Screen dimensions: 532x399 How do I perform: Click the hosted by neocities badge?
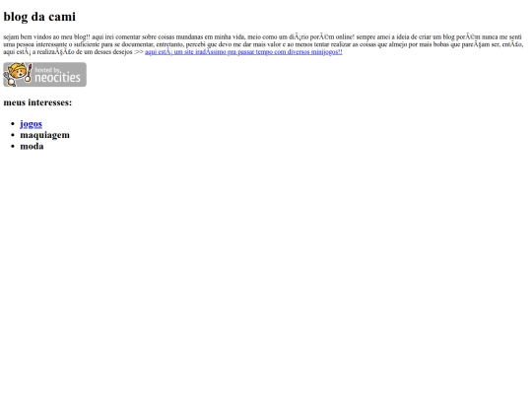coord(44,74)
